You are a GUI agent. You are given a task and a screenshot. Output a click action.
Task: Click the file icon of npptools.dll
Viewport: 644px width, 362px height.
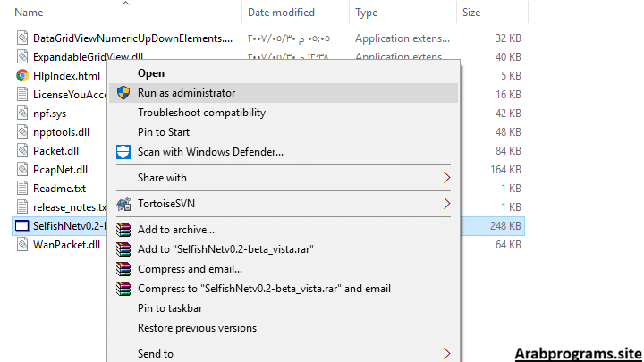pos(22,131)
